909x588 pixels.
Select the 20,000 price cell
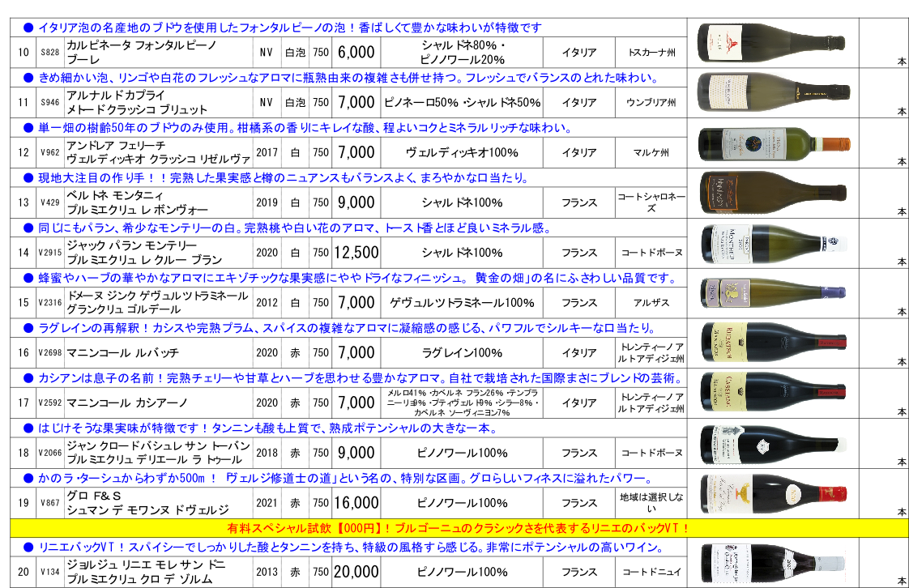click(356, 573)
